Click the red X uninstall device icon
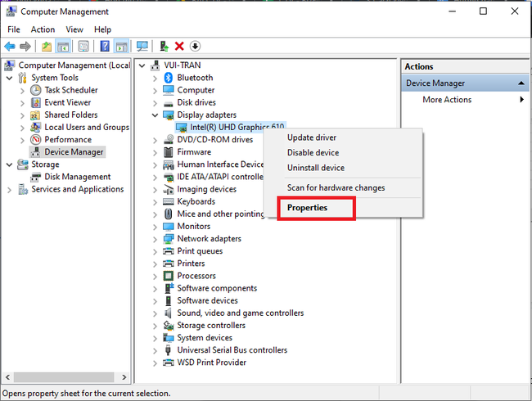Viewport: 532px width, 401px height. 179,46
